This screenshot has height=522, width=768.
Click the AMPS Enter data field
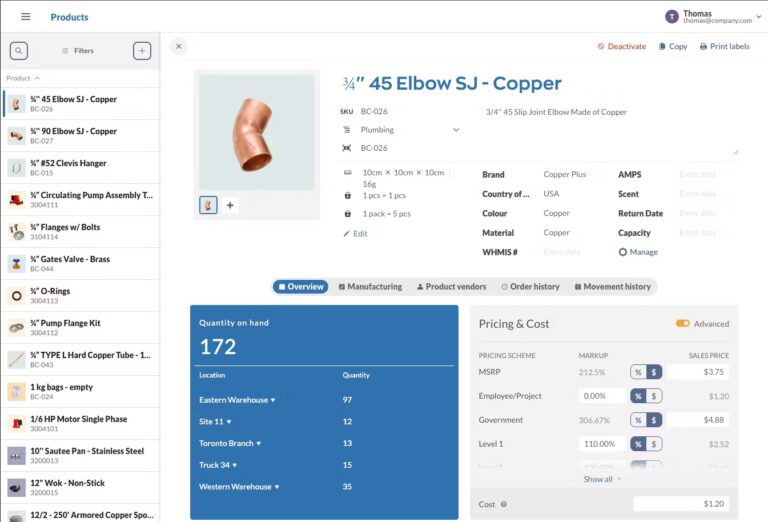(698, 174)
